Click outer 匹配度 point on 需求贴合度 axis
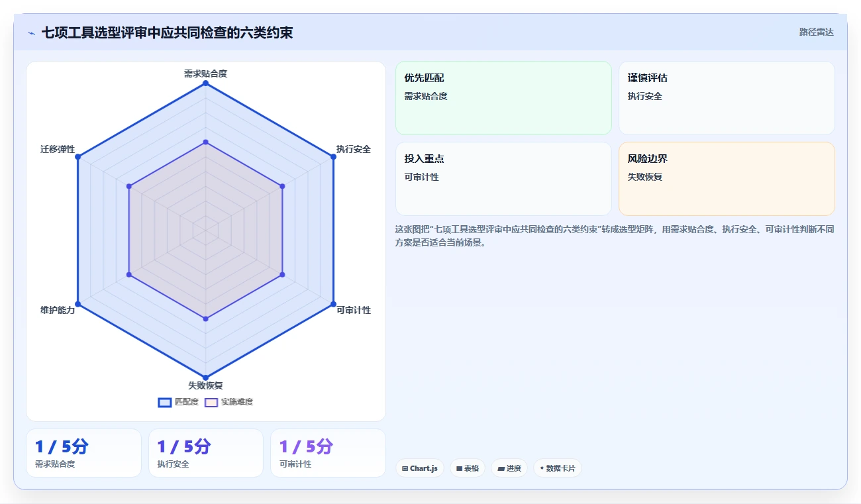 coord(205,83)
